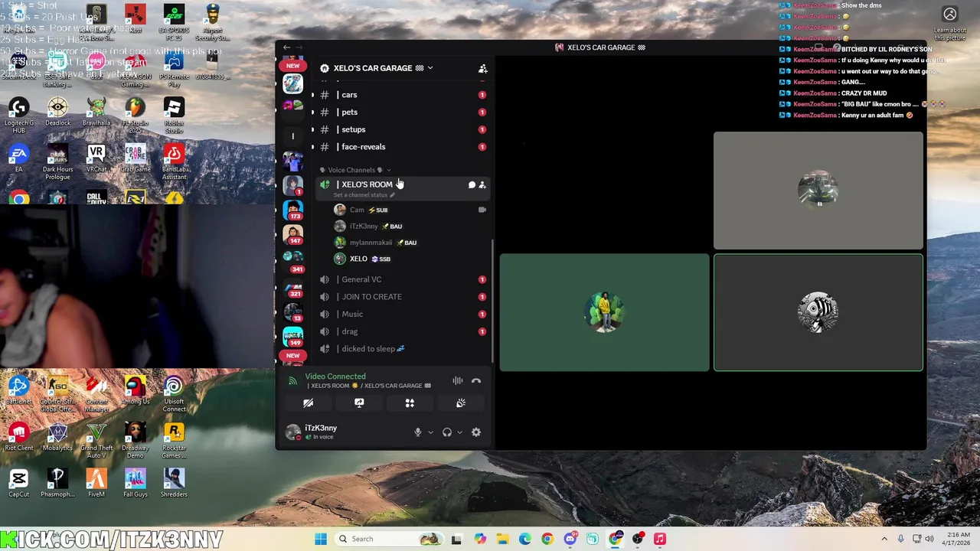Open the activities launcher button

(x=410, y=403)
